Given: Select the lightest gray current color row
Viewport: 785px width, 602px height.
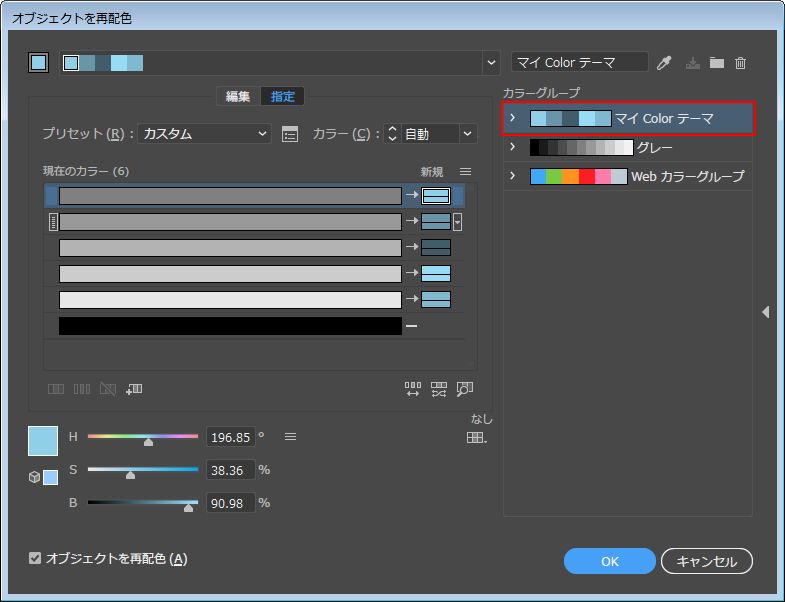Looking at the screenshot, I should pos(230,300).
